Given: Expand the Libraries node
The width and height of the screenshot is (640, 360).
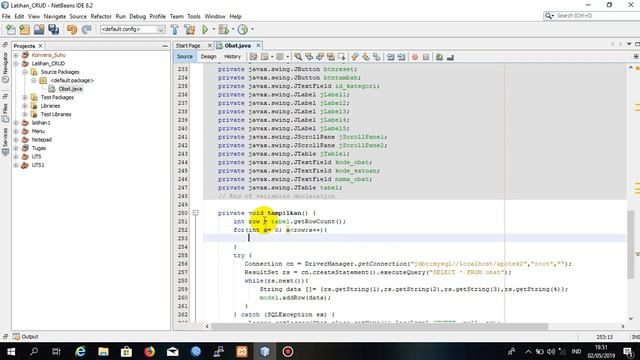Looking at the screenshot, I should coord(25,106).
